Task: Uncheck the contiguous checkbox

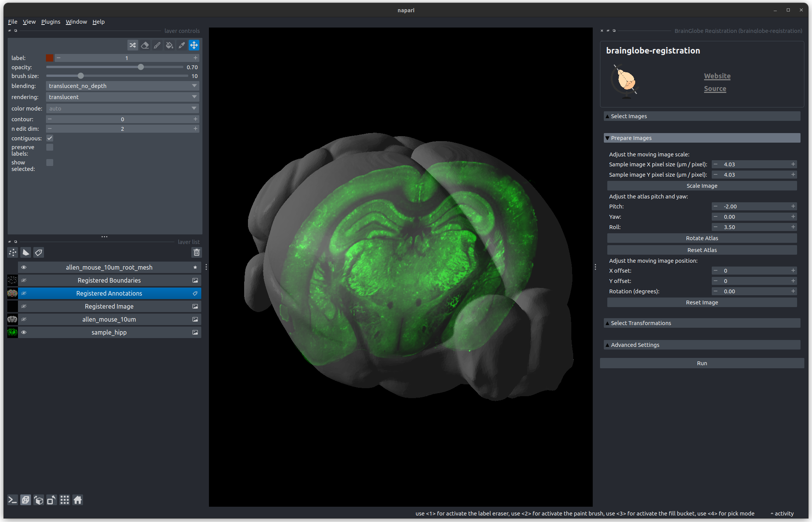Action: (50, 138)
